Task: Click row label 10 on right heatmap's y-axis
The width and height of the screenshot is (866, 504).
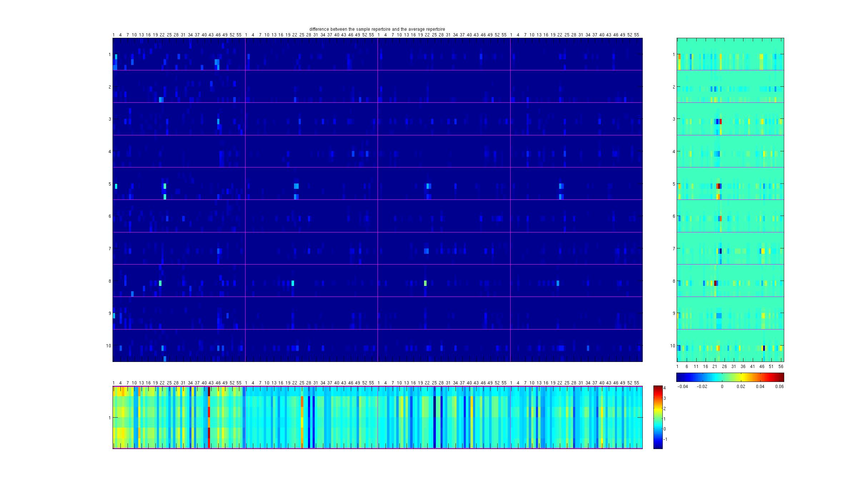Action: click(672, 346)
